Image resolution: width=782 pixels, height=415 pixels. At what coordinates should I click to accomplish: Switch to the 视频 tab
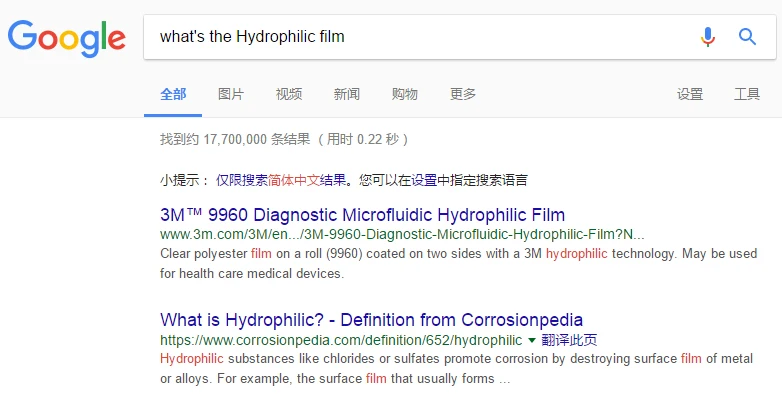click(x=289, y=94)
